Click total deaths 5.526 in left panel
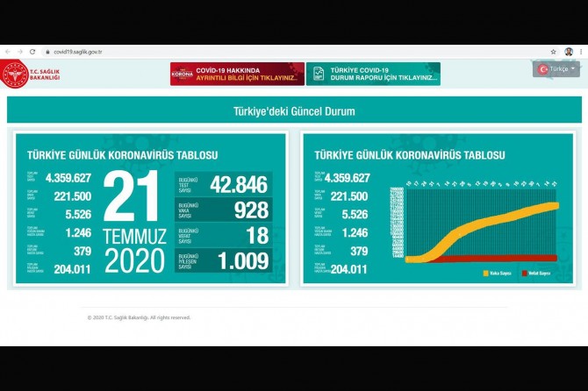 78,214
